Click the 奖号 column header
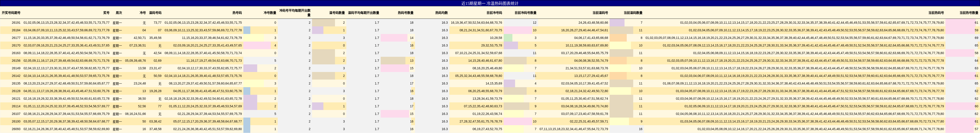980x133 pixels. [x=106, y=13]
